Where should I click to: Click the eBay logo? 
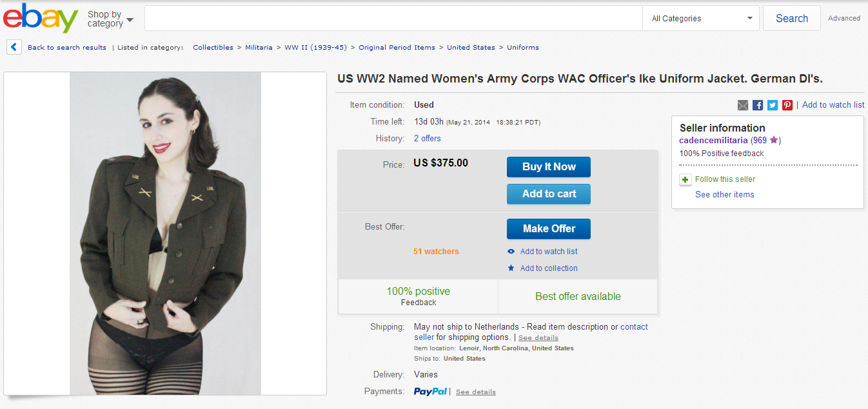click(x=40, y=19)
